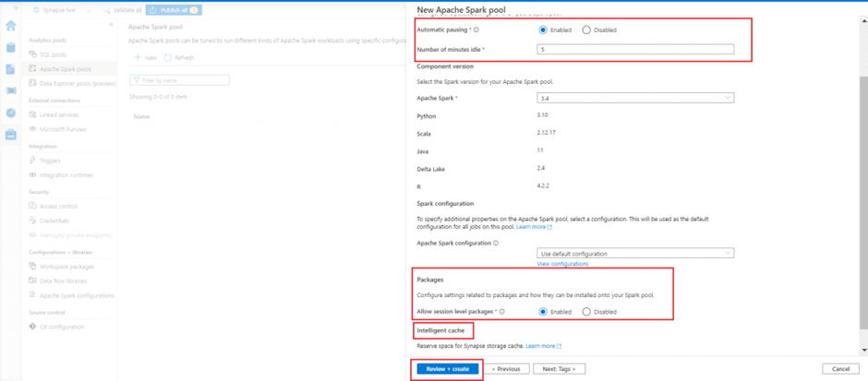Click the panel scrollbar down arrow
This screenshot has width=868, height=381.
pyautogui.click(x=864, y=351)
